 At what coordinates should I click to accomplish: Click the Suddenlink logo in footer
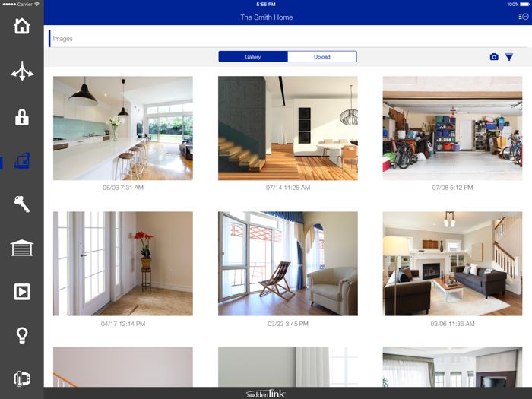click(266, 394)
